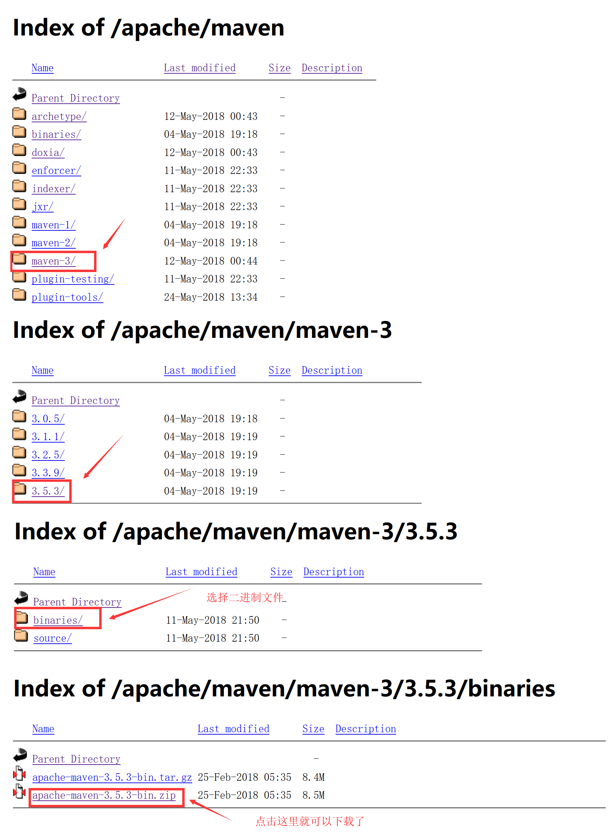Image resolution: width=616 pixels, height=840 pixels.
Task: Open the maven-2/ directory link
Action: click(x=53, y=243)
